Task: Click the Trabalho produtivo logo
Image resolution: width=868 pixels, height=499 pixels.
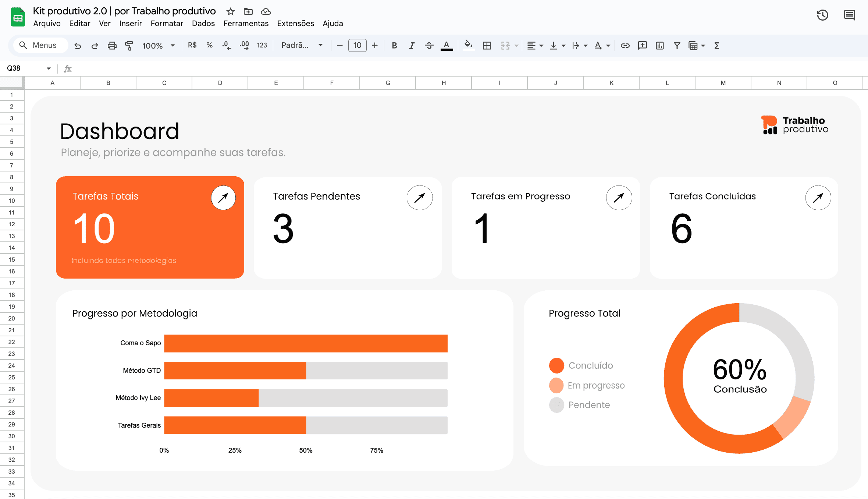Action: click(x=795, y=125)
